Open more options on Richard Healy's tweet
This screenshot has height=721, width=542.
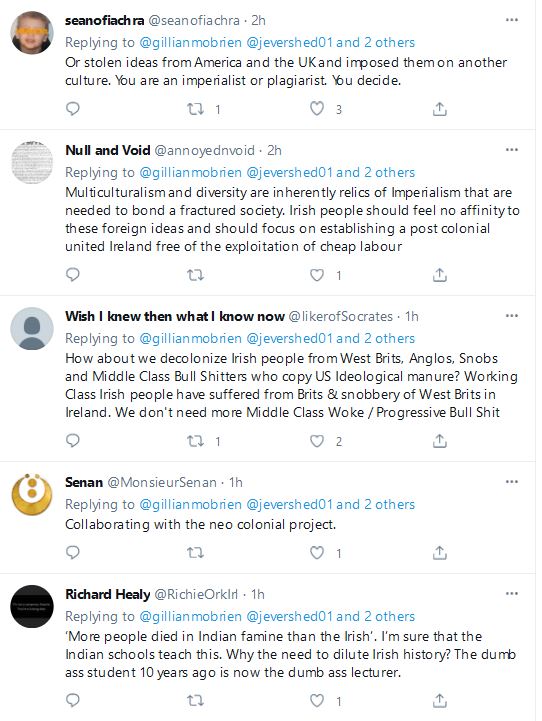pos(512,594)
